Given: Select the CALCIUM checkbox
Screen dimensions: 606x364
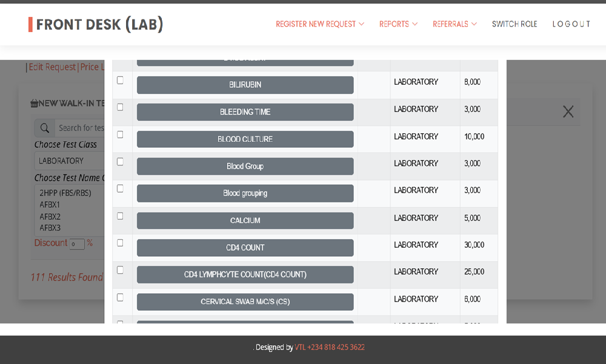Looking at the screenshot, I should (x=120, y=216).
